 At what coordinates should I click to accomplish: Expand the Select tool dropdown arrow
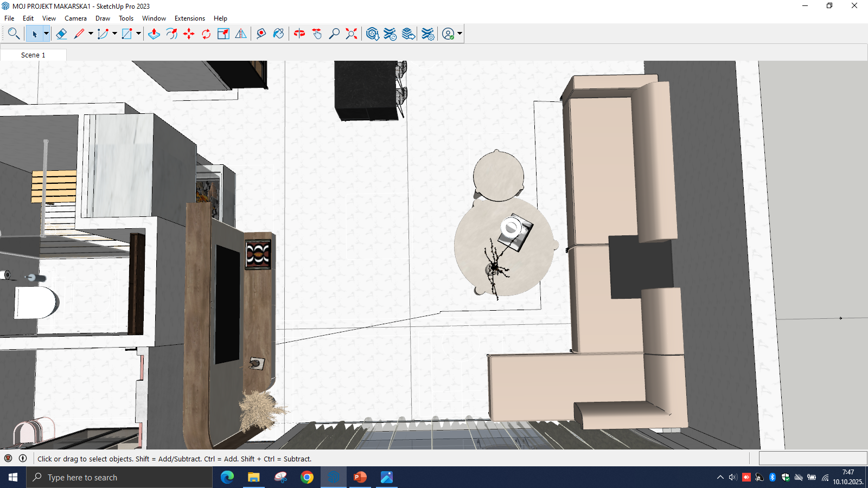(46, 34)
